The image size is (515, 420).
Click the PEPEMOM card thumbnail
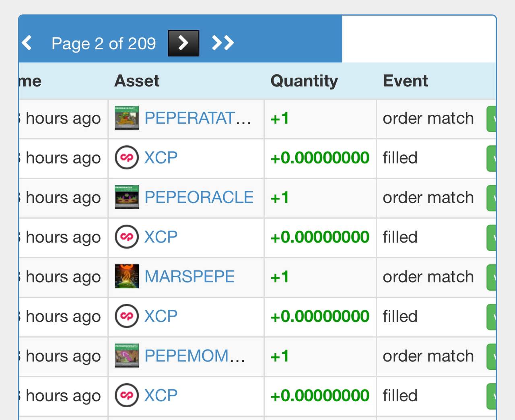[127, 355]
